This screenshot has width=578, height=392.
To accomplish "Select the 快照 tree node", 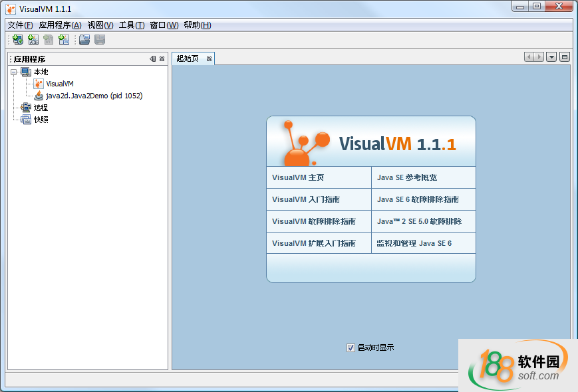I will [x=41, y=120].
